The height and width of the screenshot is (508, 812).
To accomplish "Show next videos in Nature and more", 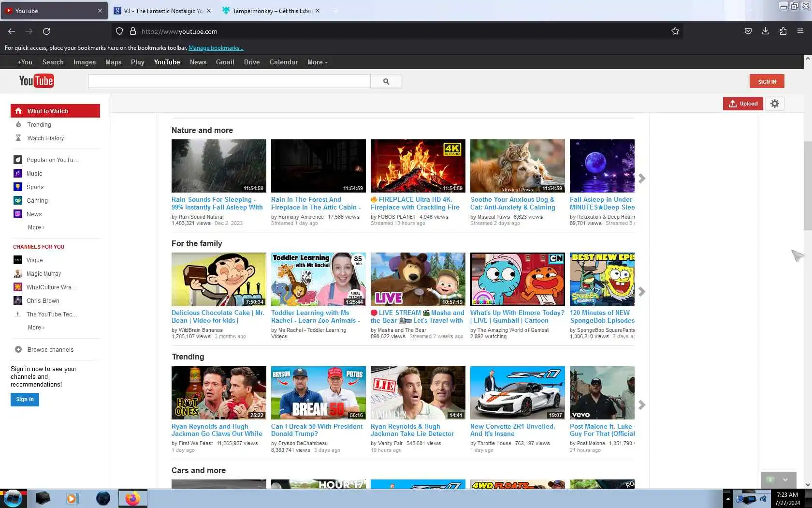I will tap(642, 179).
